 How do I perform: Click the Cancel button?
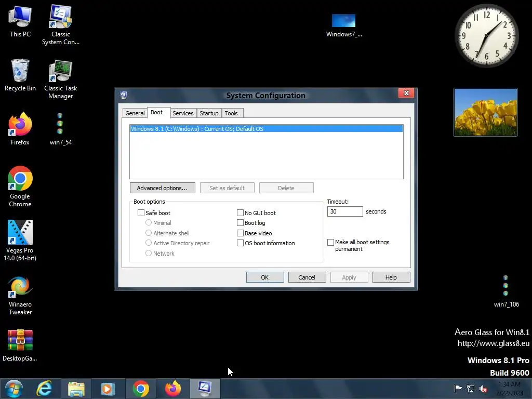(307, 277)
